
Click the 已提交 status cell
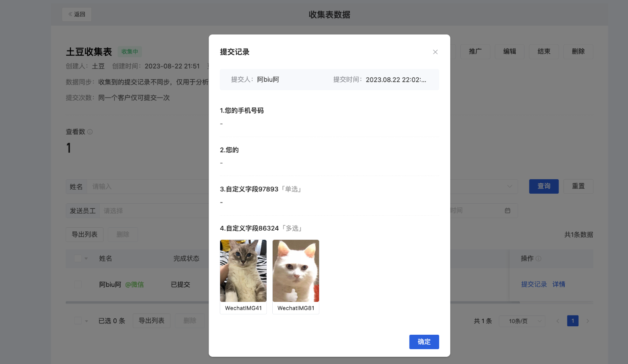(x=180, y=285)
